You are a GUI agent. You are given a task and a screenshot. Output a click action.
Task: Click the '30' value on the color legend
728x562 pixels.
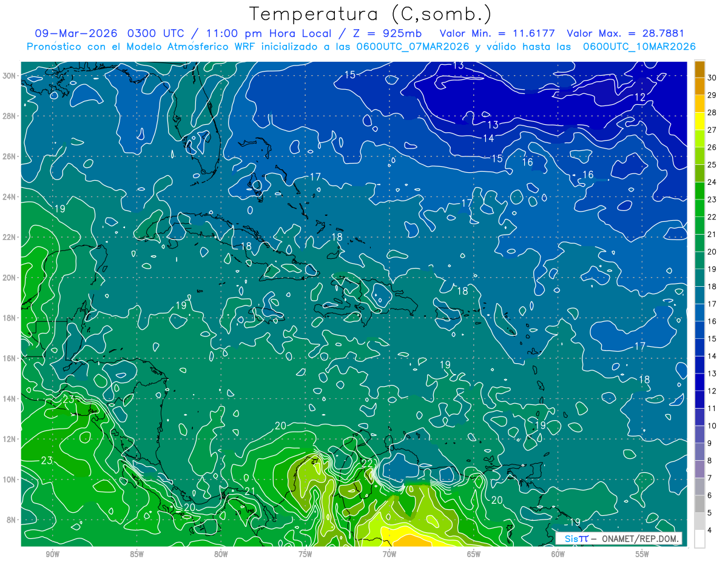(x=712, y=78)
